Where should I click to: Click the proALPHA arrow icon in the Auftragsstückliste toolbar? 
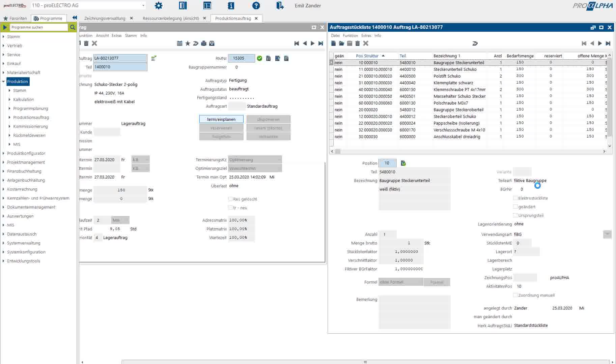pyautogui.click(x=475, y=43)
